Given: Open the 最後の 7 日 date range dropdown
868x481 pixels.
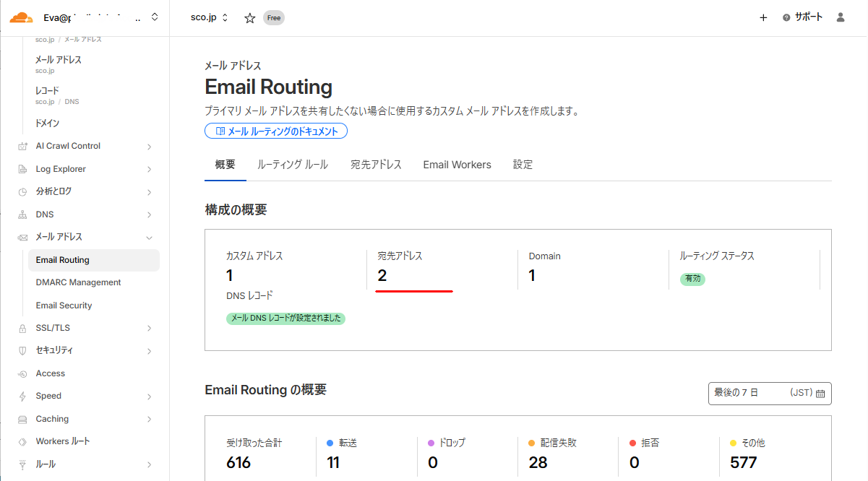Looking at the screenshot, I should (768, 393).
